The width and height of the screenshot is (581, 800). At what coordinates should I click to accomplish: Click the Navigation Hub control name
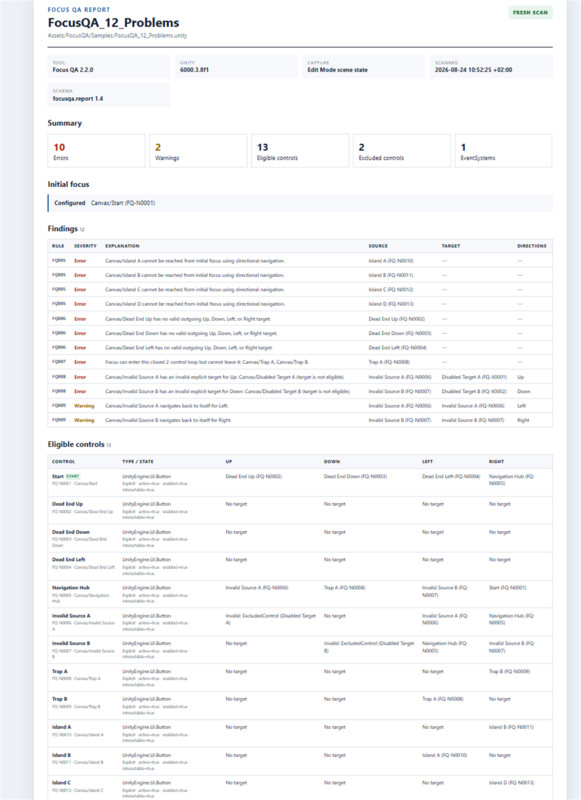(70, 588)
